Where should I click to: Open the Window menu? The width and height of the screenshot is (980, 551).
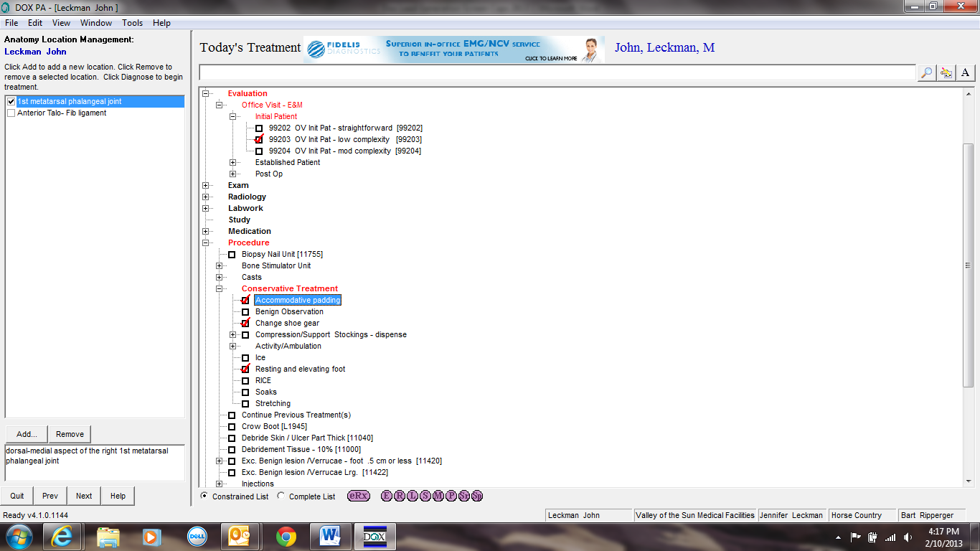click(x=98, y=22)
